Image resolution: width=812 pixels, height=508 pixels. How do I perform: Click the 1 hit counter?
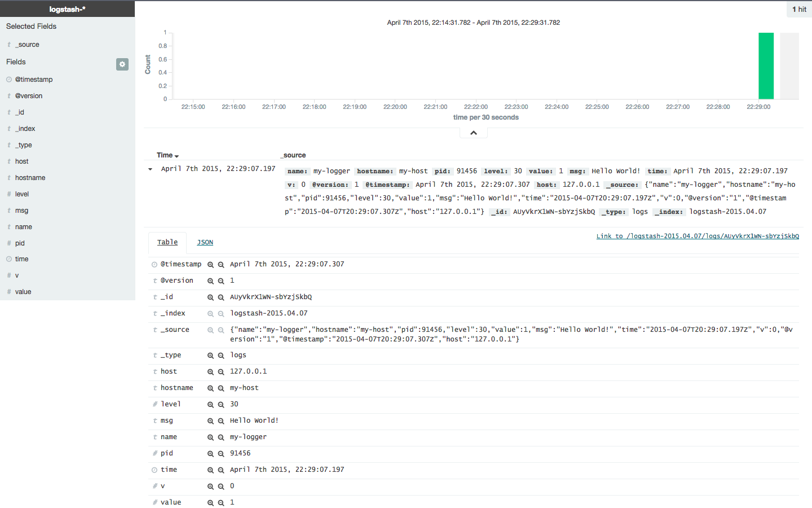[x=799, y=9]
